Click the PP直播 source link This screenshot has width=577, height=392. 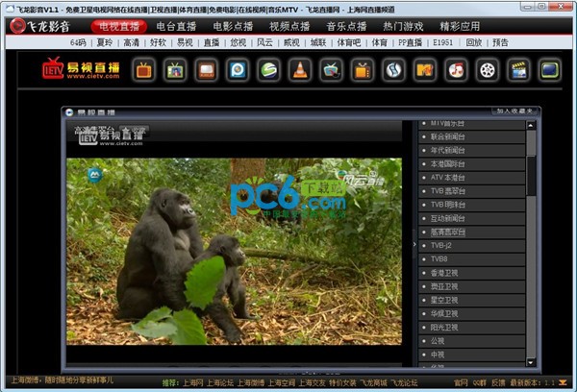click(x=411, y=43)
